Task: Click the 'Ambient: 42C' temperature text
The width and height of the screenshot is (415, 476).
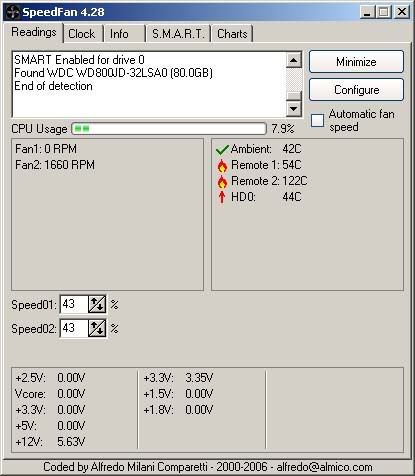Action: click(x=266, y=149)
